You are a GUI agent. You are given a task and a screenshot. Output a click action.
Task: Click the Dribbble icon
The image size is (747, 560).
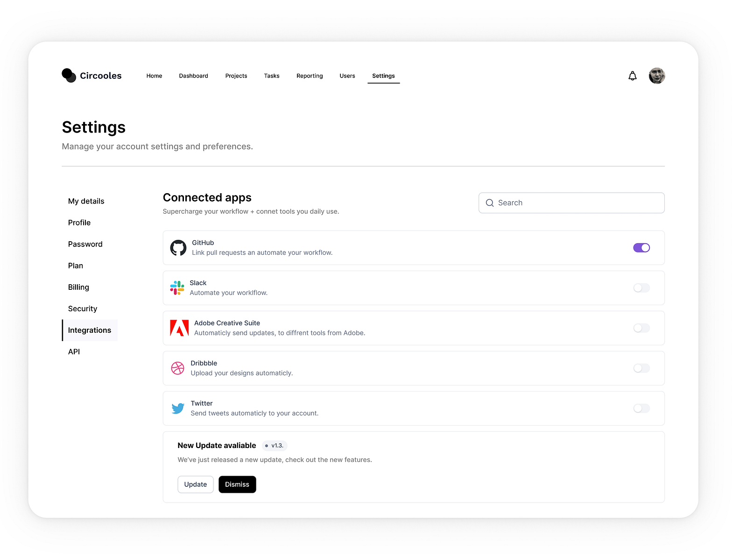[x=177, y=368]
